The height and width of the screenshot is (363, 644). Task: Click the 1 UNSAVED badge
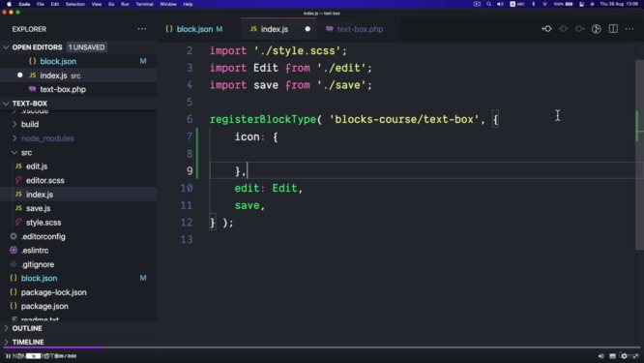(x=87, y=47)
